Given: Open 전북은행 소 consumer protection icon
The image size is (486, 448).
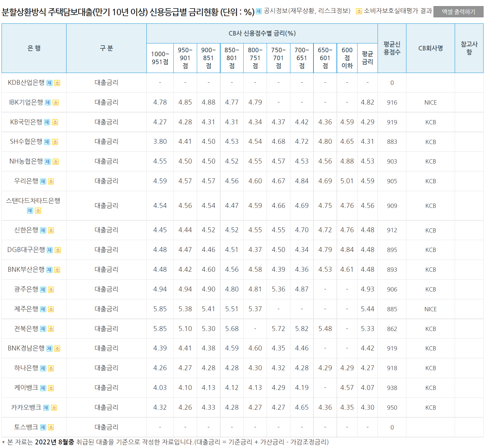Looking at the screenshot, I should click(x=51, y=329).
